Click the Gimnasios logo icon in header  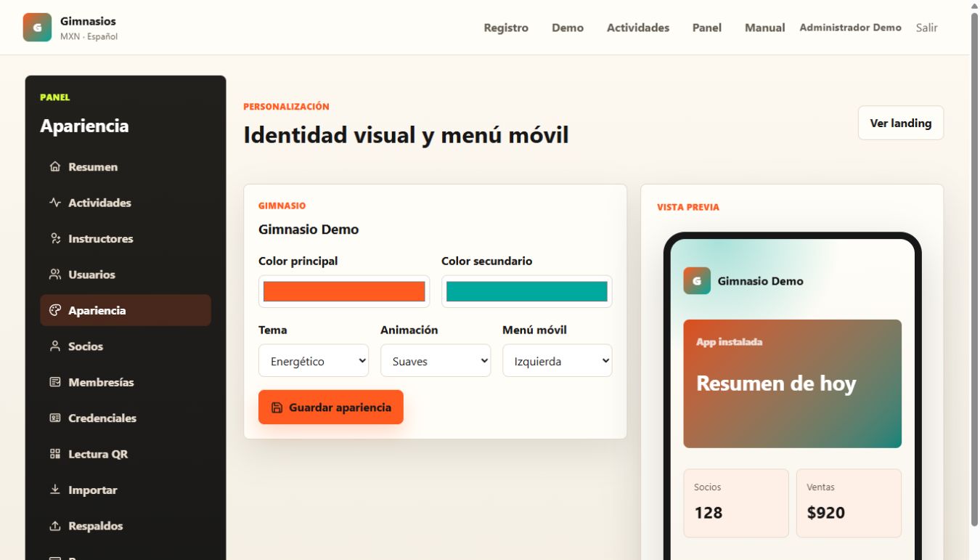[x=37, y=28]
